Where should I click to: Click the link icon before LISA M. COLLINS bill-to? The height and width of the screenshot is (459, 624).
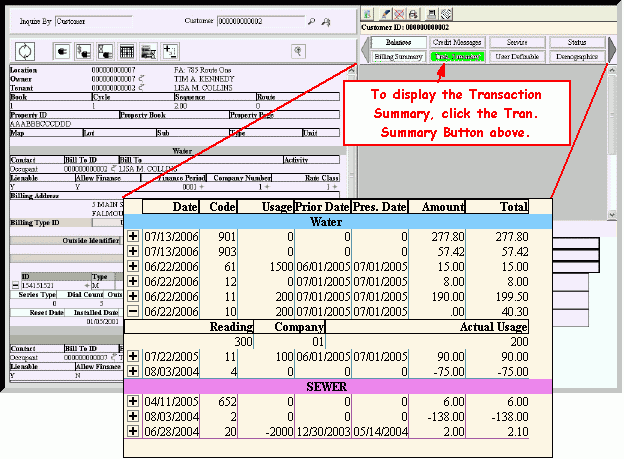click(113, 169)
